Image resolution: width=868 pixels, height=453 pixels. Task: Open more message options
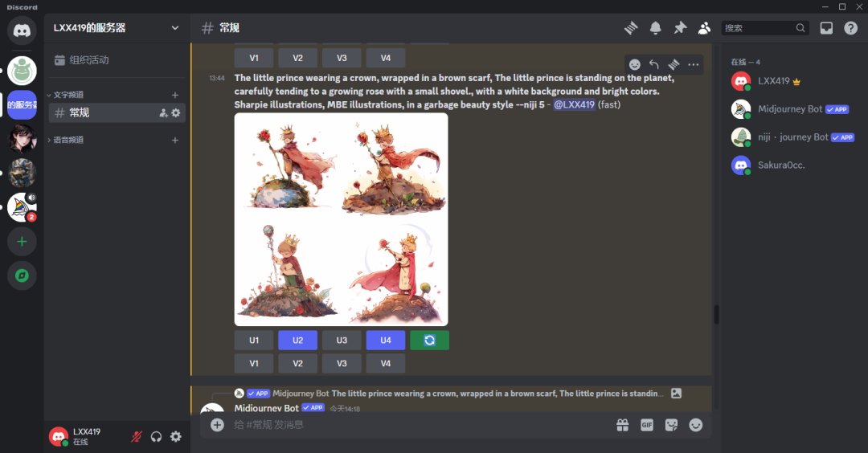[x=693, y=65]
